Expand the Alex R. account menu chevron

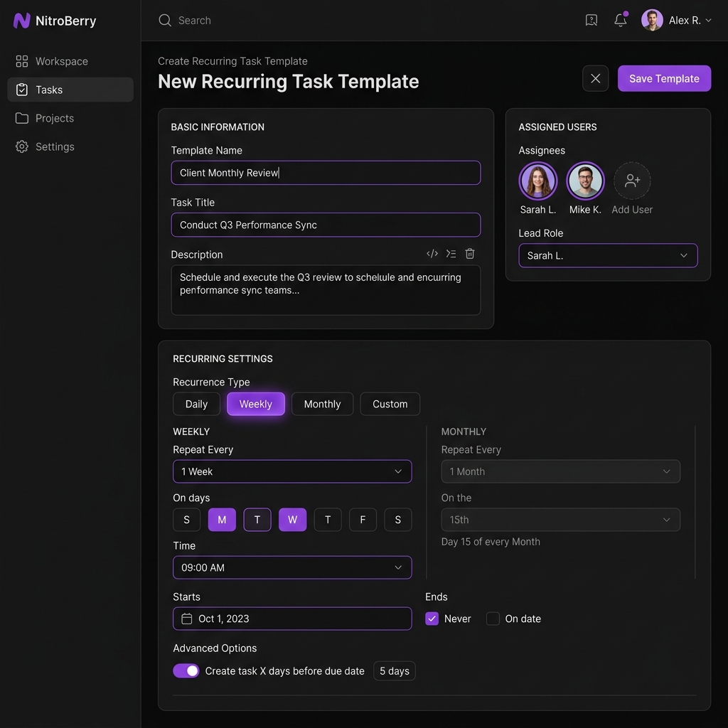point(709,21)
